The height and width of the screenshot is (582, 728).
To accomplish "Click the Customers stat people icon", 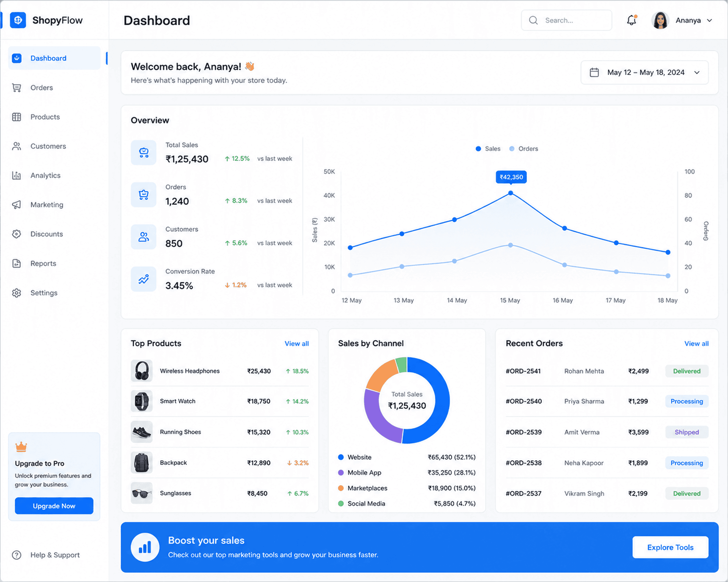I will pos(144,237).
